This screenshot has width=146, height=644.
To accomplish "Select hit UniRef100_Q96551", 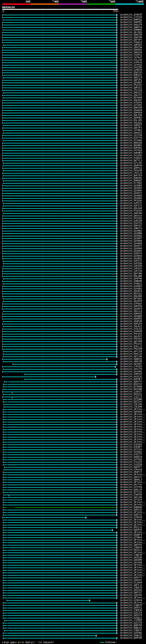I will tap(131, 50).
